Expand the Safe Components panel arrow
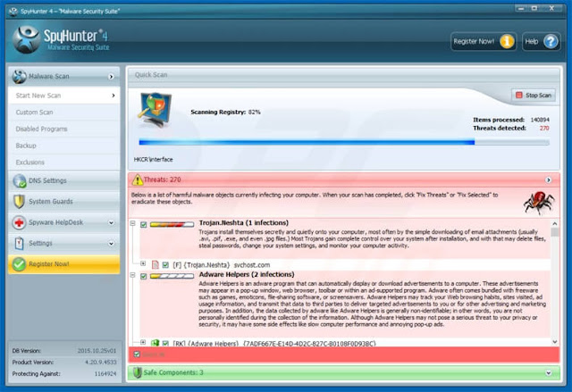572x392 pixels. pyautogui.click(x=548, y=373)
